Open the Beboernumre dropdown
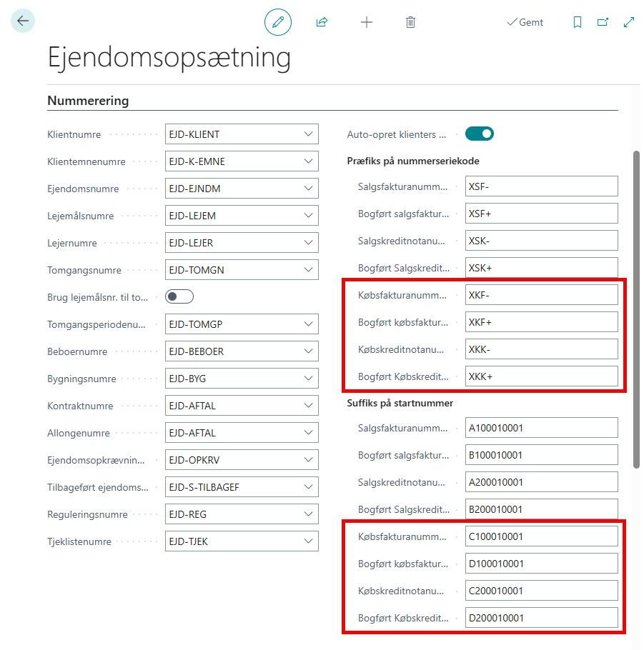The width and height of the screenshot is (644, 650). click(308, 351)
